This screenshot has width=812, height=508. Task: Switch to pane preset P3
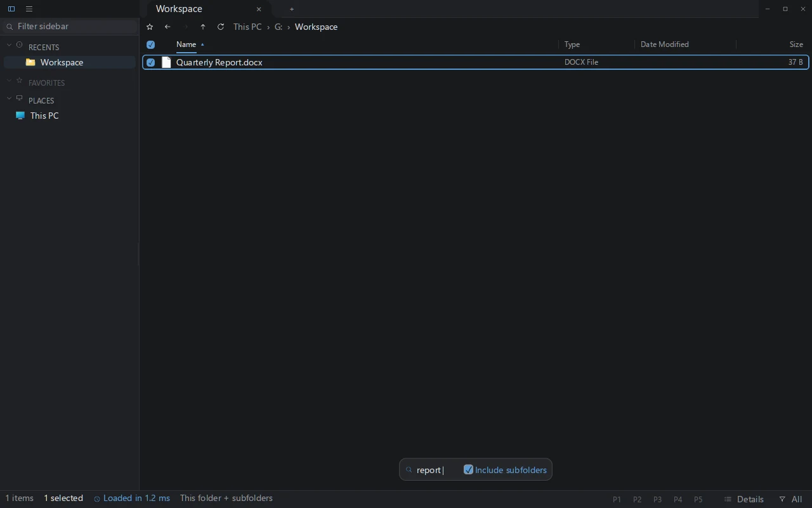point(657,499)
